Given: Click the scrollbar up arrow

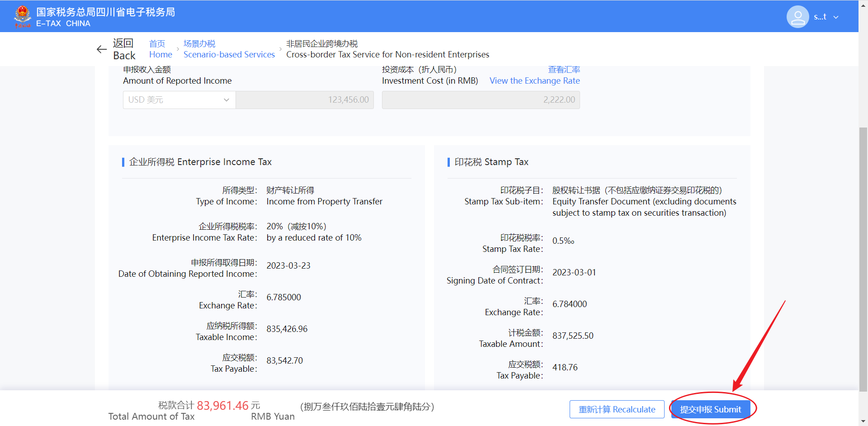Looking at the screenshot, I should point(863,4).
